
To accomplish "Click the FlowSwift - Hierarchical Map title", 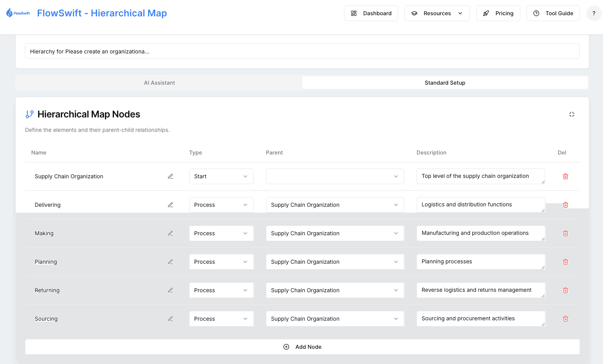I will pos(102,13).
